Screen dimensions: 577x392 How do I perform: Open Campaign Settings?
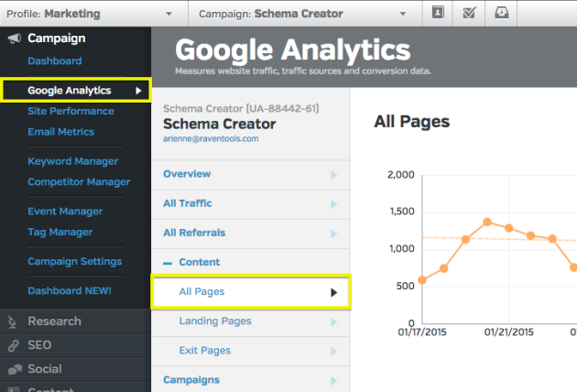click(x=75, y=261)
